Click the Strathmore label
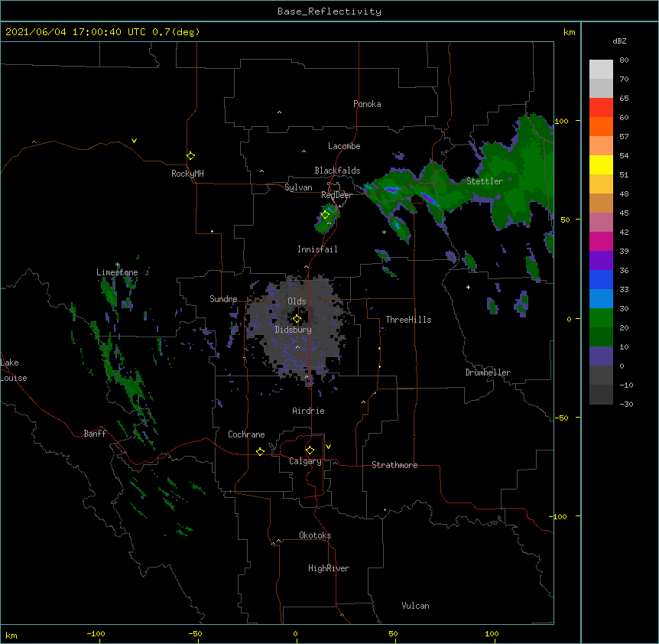The width and height of the screenshot is (659, 644). 394,465
